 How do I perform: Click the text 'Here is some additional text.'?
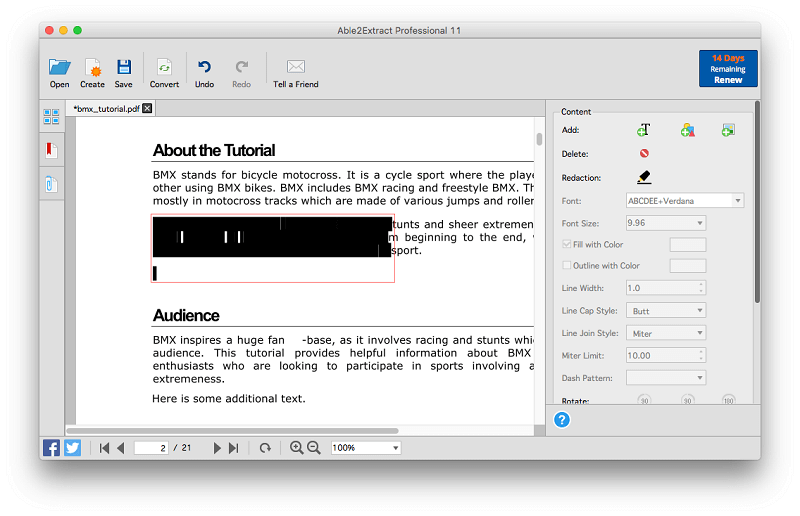[229, 399]
